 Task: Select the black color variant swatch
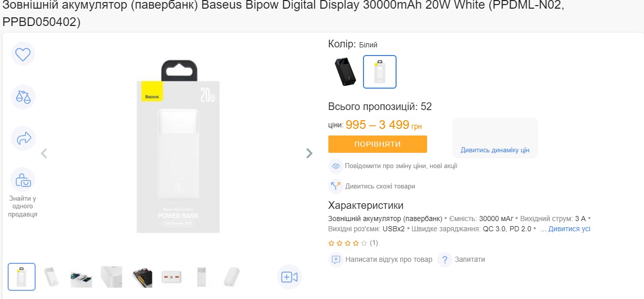click(345, 72)
